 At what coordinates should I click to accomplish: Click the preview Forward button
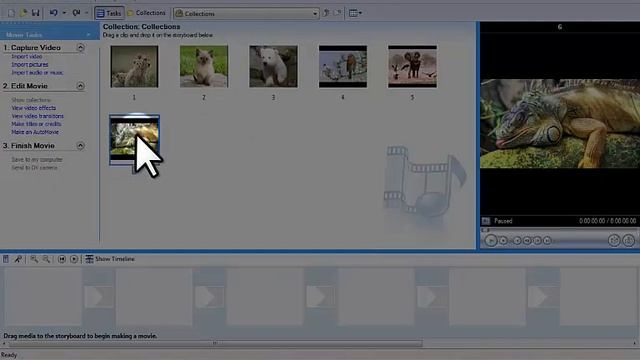(547, 241)
